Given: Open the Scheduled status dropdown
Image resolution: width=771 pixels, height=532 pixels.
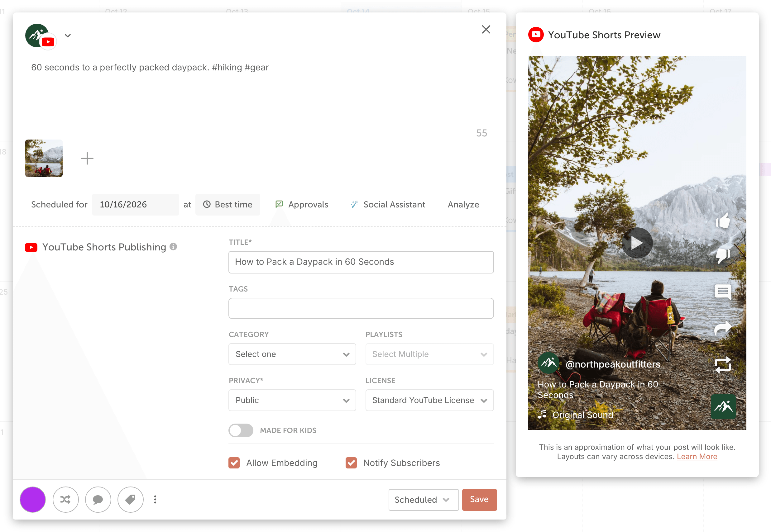Looking at the screenshot, I should pos(423,499).
